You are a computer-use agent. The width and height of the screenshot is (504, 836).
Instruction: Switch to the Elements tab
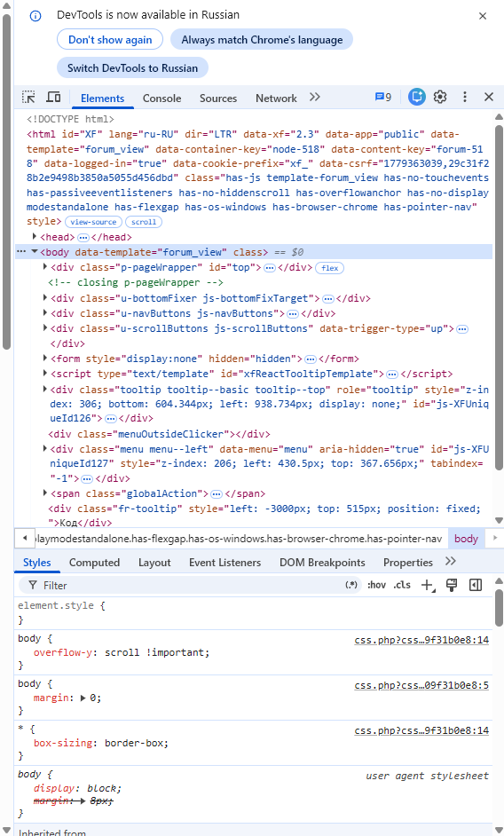point(102,99)
